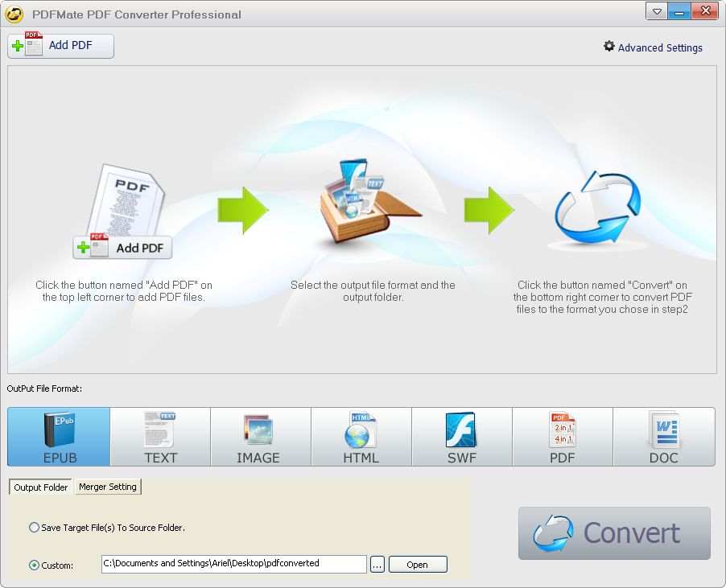Image resolution: width=726 pixels, height=588 pixels.
Task: Switch to the Merger Setting tab
Action: (x=108, y=487)
